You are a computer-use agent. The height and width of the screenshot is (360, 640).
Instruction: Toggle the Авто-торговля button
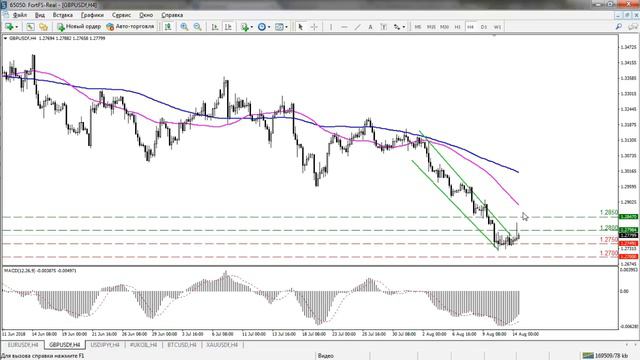(130, 27)
